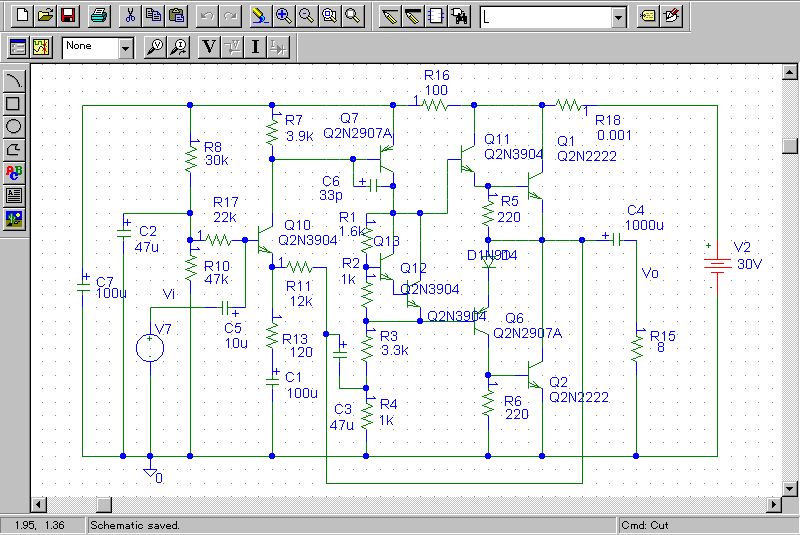Click the Zoom In magnifier icon
Viewport: 800px width, 535px height.
pos(284,16)
